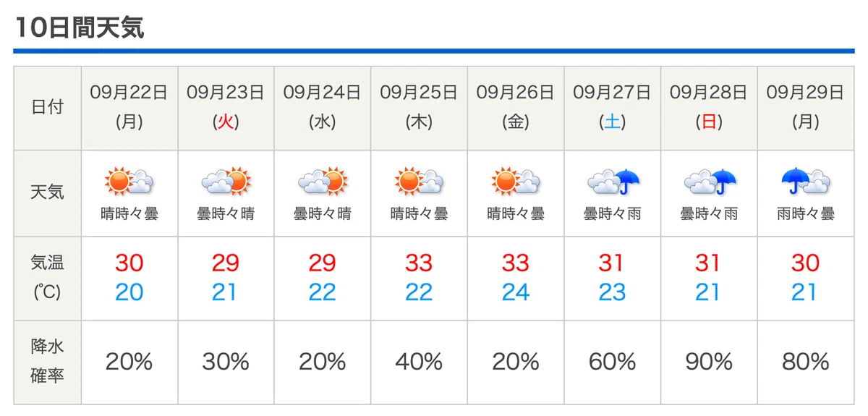Viewport: 868px width, 416px height.
Task: Select the 09月22日 (月) date header
Action: pos(129,108)
